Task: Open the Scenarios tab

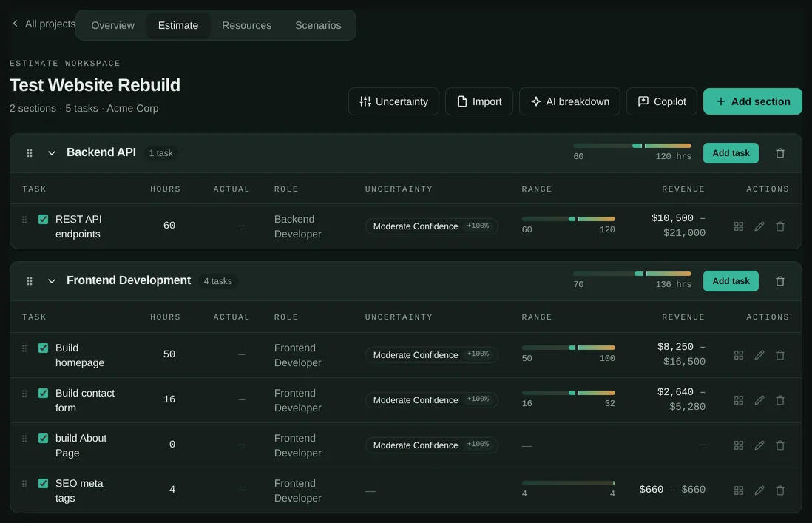Action: 318,25
